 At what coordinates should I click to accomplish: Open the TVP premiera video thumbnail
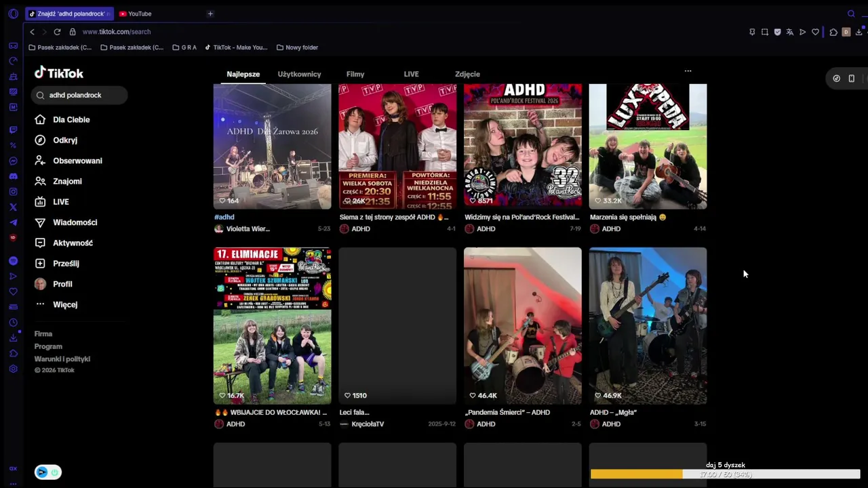coord(397,146)
